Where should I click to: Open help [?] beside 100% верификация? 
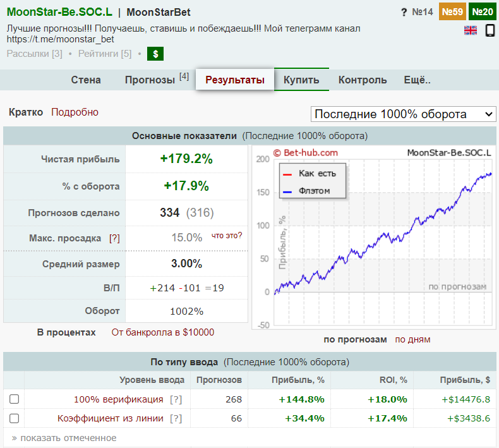tap(176, 399)
